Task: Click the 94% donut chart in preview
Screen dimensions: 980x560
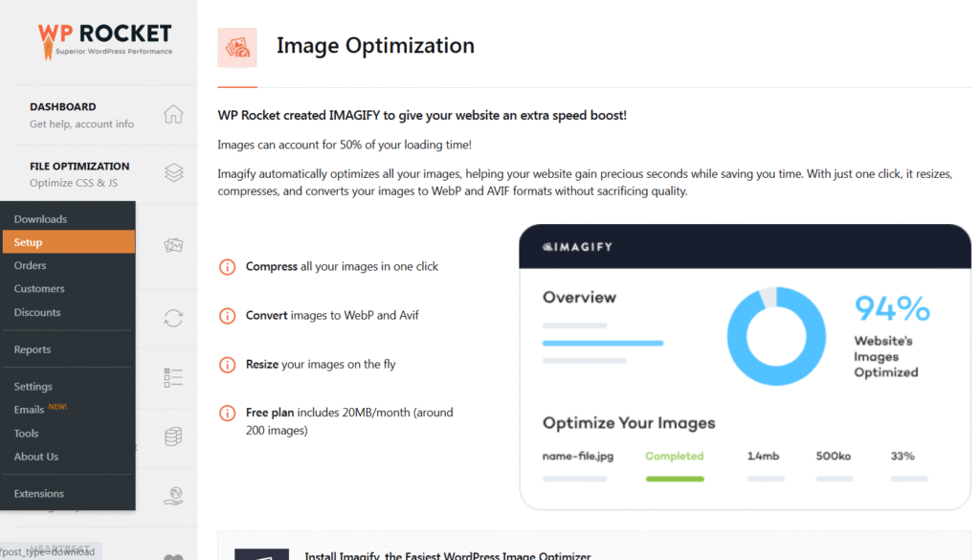Action: tap(775, 337)
